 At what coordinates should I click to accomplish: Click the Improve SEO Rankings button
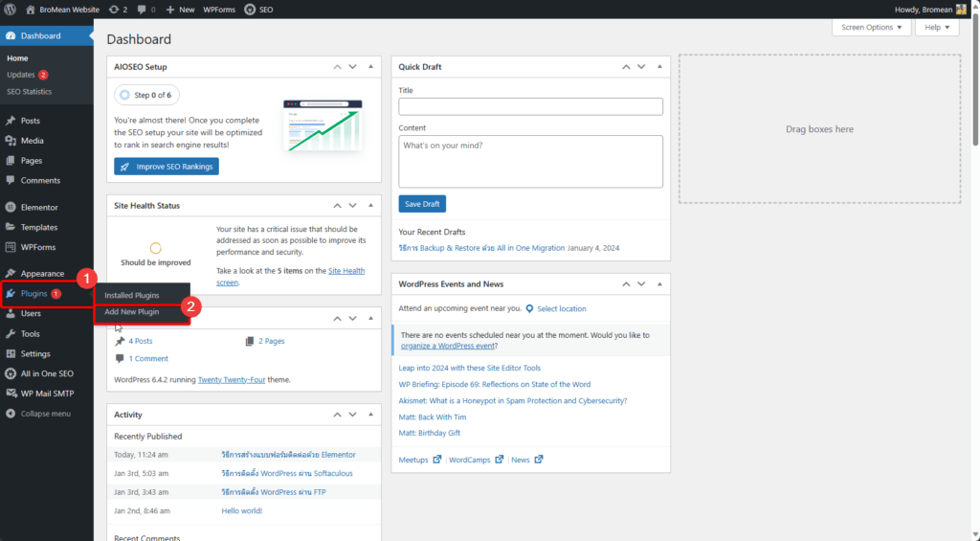click(167, 167)
